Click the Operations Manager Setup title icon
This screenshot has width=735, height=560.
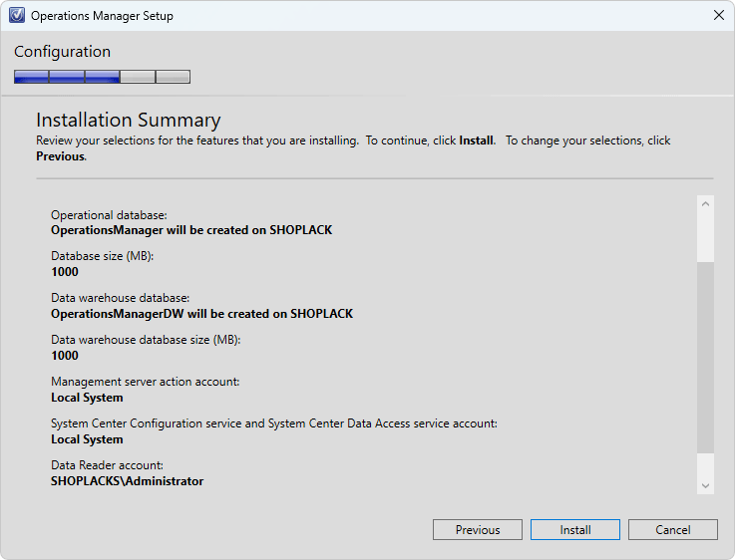coord(17,16)
